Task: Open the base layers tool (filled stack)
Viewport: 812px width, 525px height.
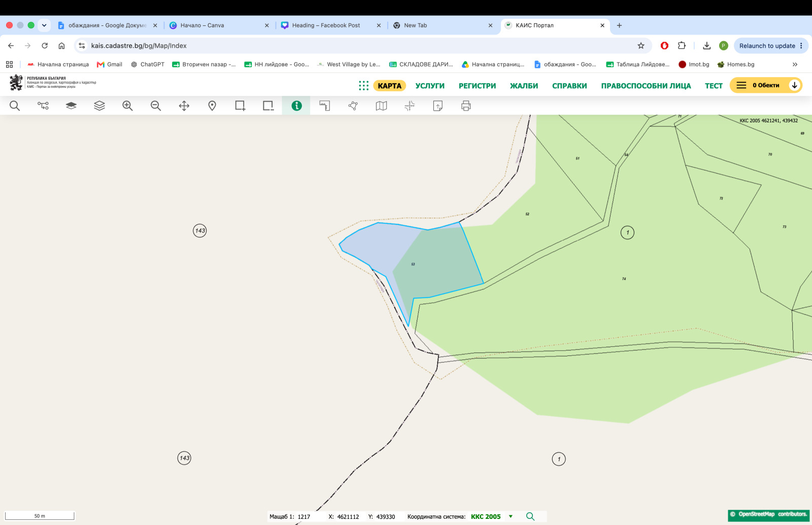Action: (71, 106)
